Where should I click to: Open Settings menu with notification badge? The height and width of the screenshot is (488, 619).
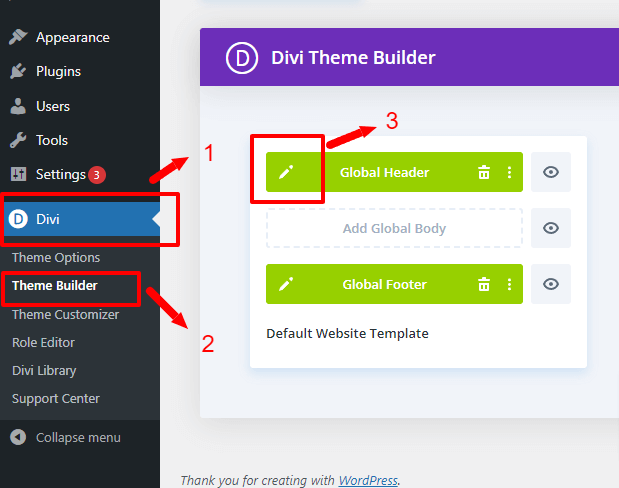coord(62,174)
